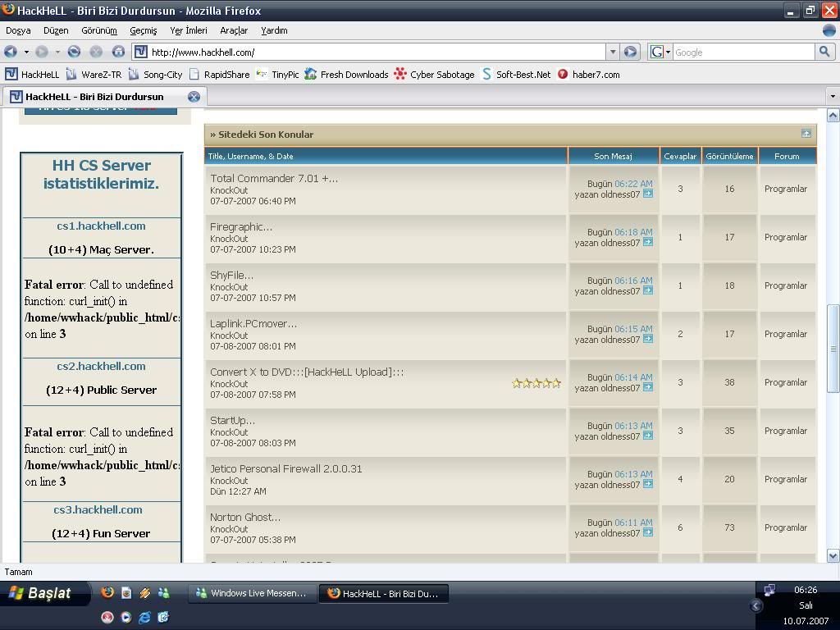Open the Geçmiş menu
This screenshot has height=630, width=840.
[143, 30]
